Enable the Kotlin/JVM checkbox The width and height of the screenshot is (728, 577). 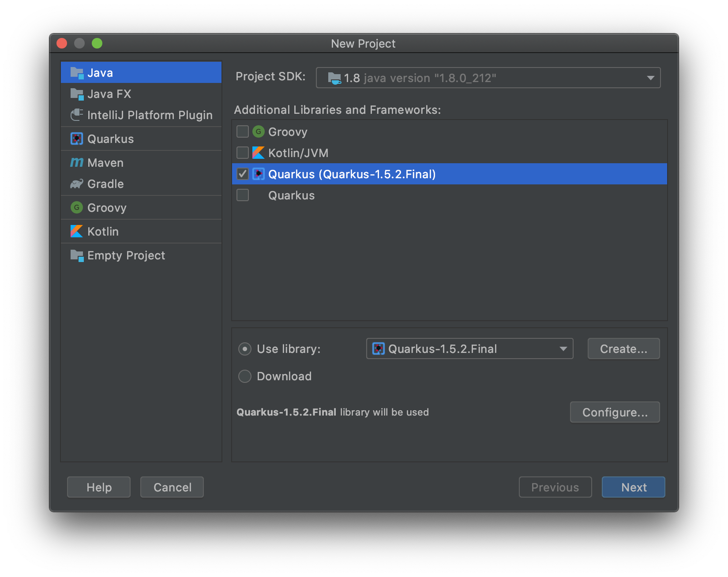tap(243, 153)
